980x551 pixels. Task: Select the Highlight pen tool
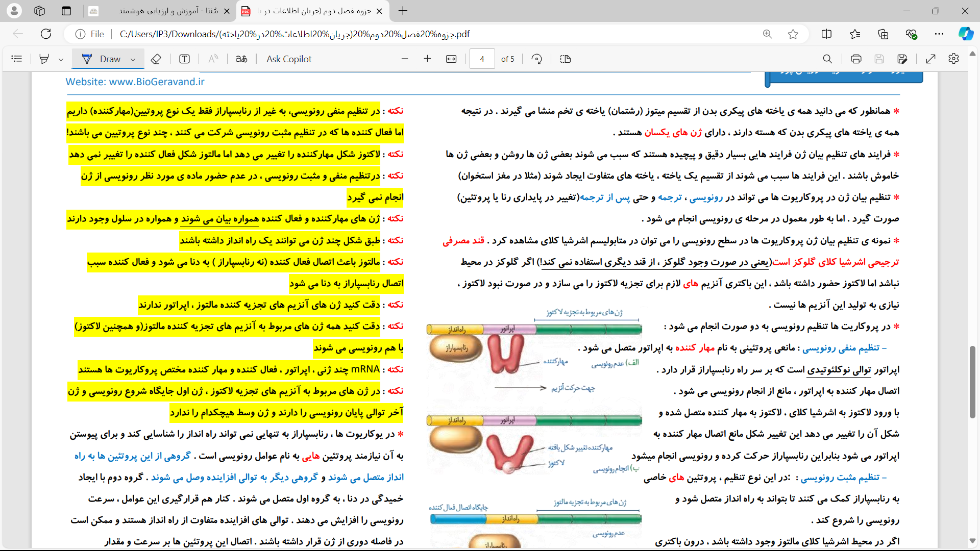[x=44, y=59]
